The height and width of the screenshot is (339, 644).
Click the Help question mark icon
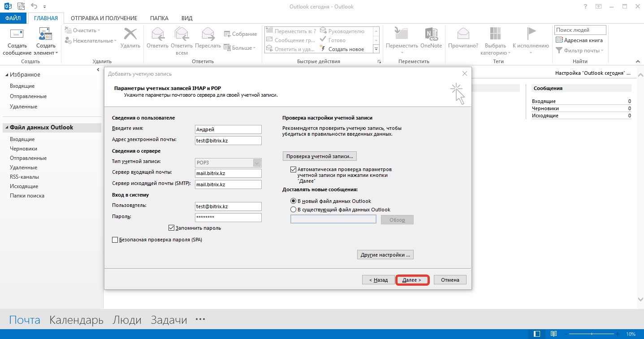click(586, 7)
